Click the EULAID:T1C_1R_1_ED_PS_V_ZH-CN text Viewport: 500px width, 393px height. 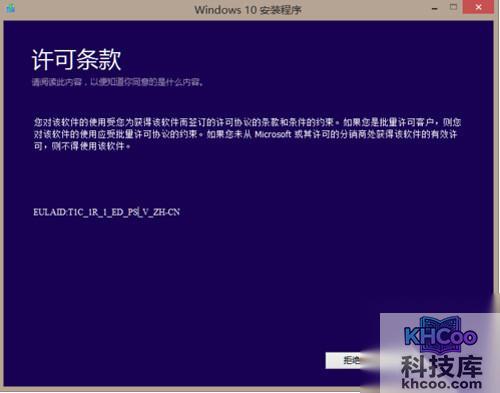107,212
